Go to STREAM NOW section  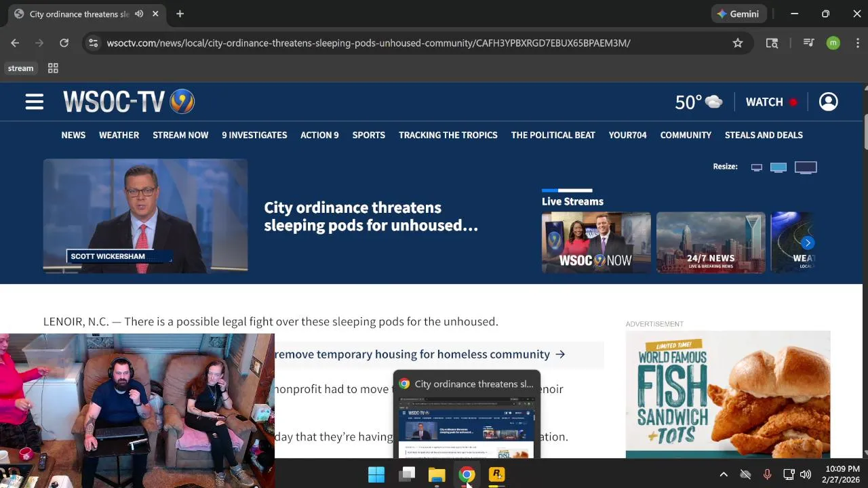[x=180, y=135]
